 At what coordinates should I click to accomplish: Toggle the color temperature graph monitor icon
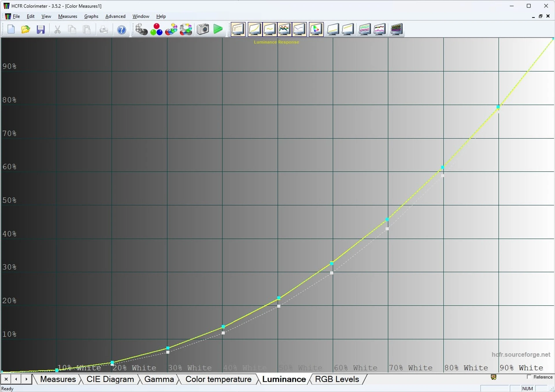click(x=299, y=29)
